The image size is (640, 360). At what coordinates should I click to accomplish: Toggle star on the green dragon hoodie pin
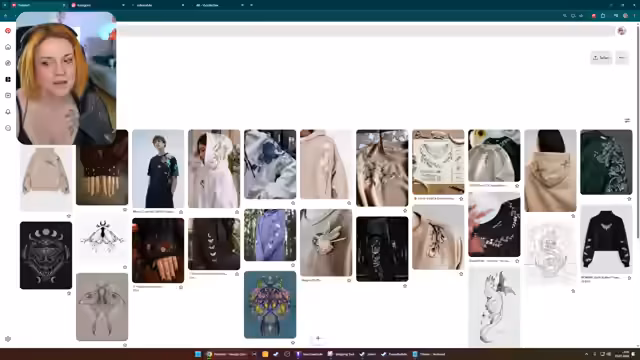(x=629, y=199)
